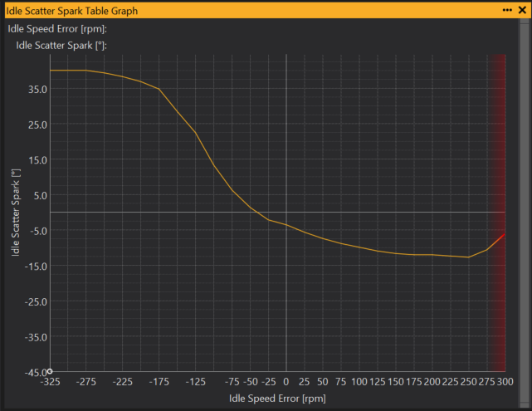Image resolution: width=532 pixels, height=411 pixels.
Task: Select the white circle marker at graph origin
Action: pyautogui.click(x=50, y=371)
